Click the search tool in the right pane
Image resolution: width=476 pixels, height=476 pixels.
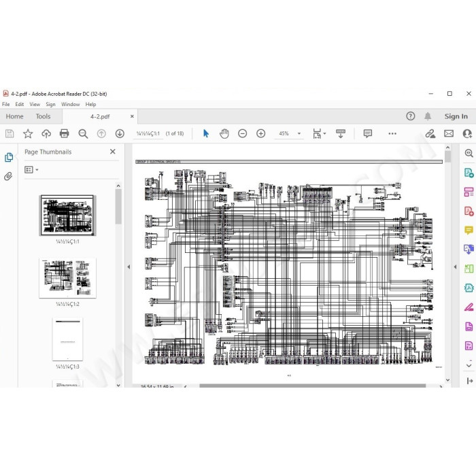(x=469, y=153)
